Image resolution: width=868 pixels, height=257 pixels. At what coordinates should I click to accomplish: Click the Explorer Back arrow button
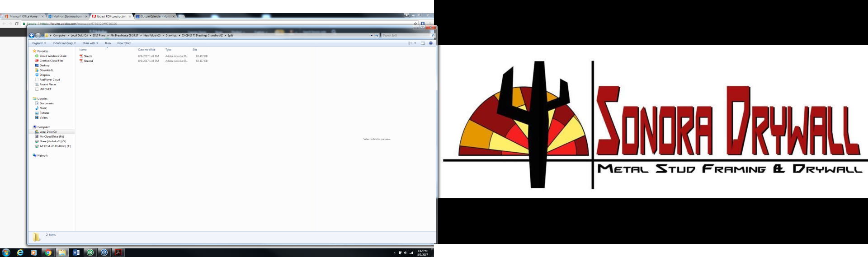(32, 35)
